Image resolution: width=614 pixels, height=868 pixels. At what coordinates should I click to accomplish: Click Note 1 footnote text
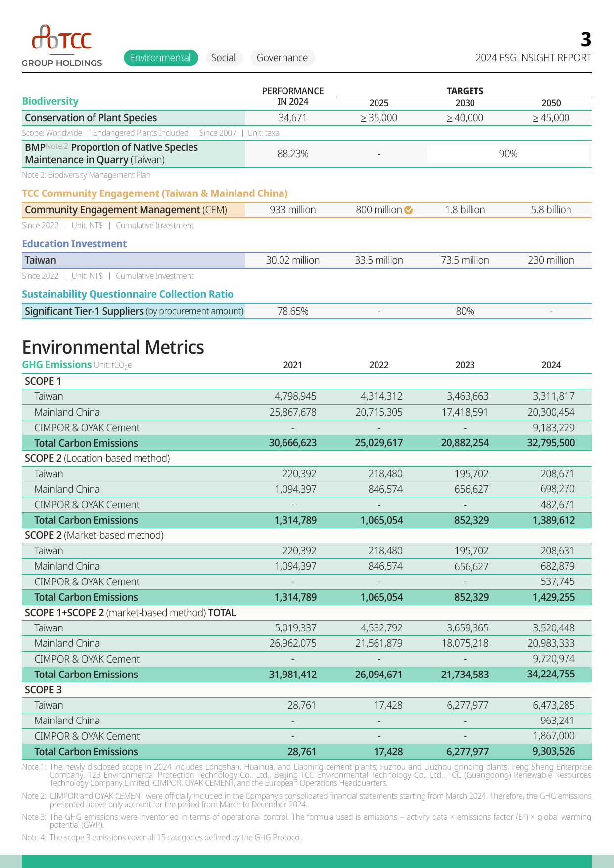pos(307,775)
